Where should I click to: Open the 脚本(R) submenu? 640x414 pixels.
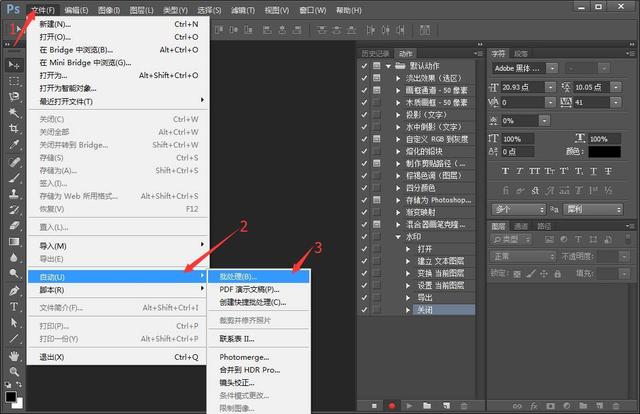click(x=118, y=290)
